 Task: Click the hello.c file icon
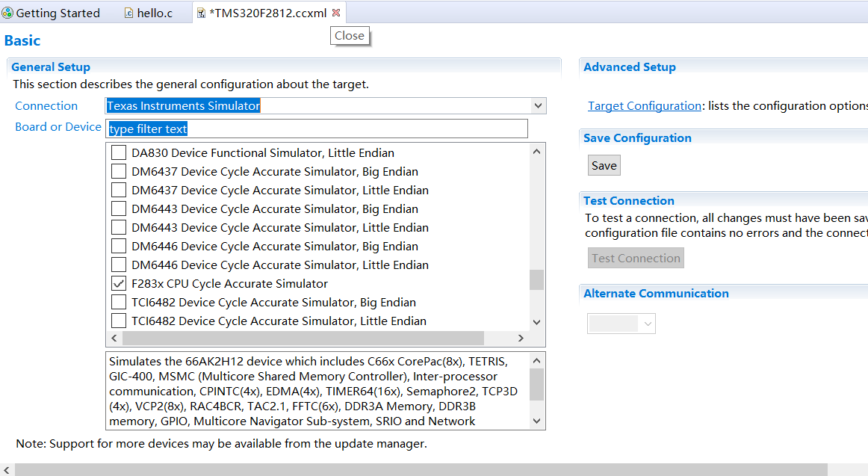(x=128, y=13)
